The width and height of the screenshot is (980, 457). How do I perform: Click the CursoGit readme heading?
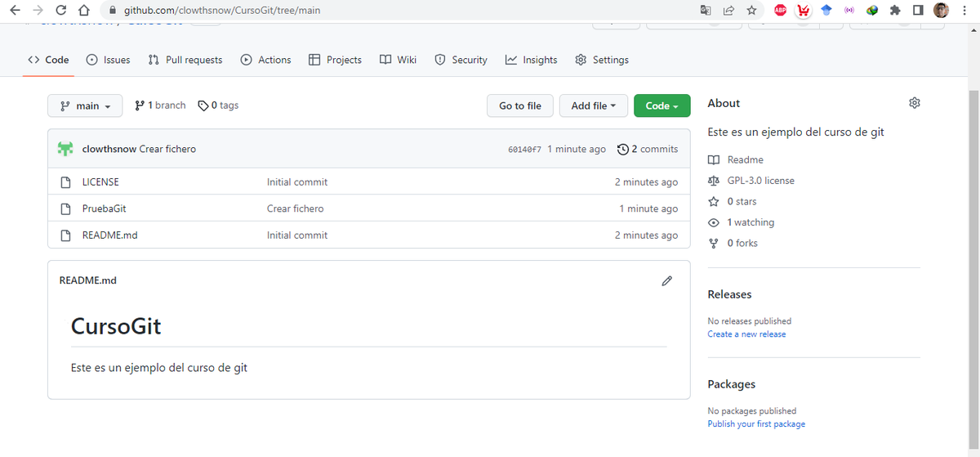116,326
